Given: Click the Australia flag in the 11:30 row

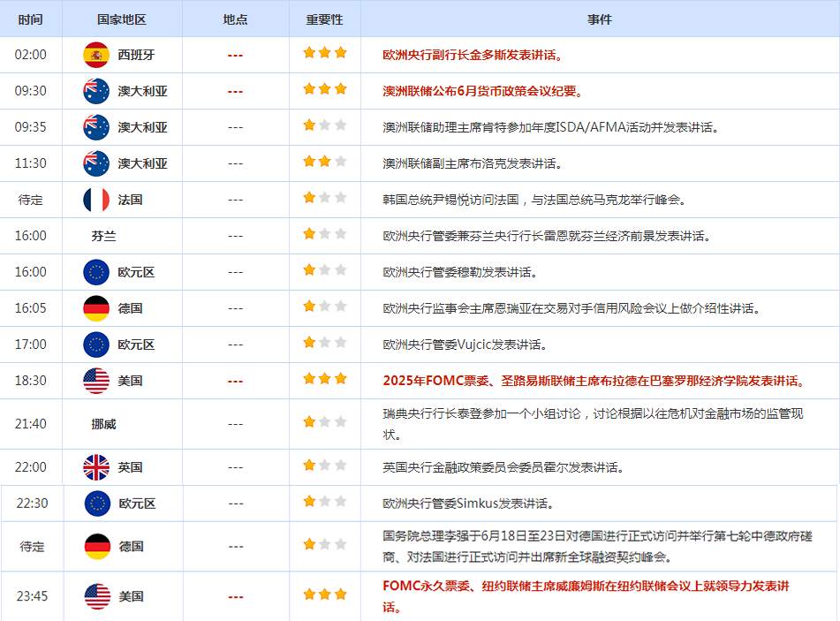Looking at the screenshot, I should pyautogui.click(x=96, y=163).
